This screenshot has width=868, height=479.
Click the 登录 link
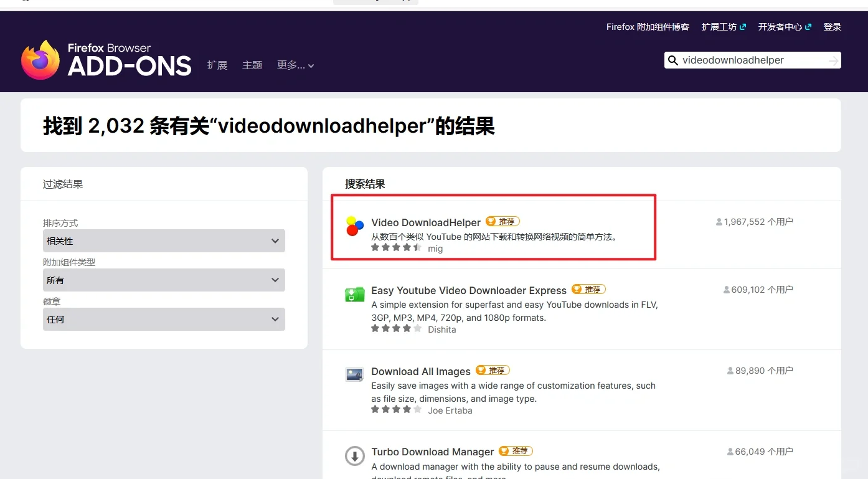click(833, 27)
